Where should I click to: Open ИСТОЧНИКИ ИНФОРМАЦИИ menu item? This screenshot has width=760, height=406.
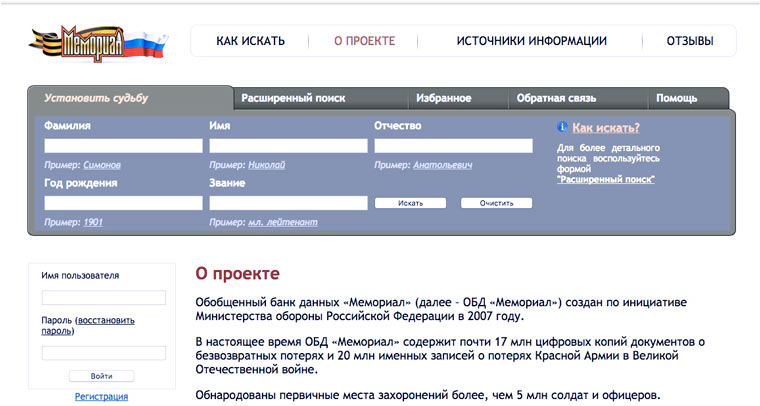point(532,41)
